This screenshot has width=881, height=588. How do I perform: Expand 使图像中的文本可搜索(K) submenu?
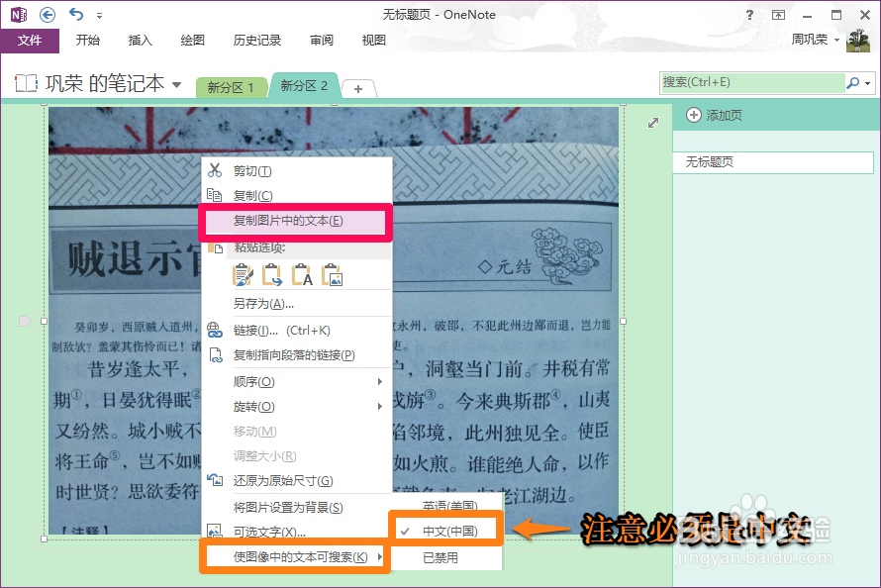pyautogui.click(x=295, y=556)
